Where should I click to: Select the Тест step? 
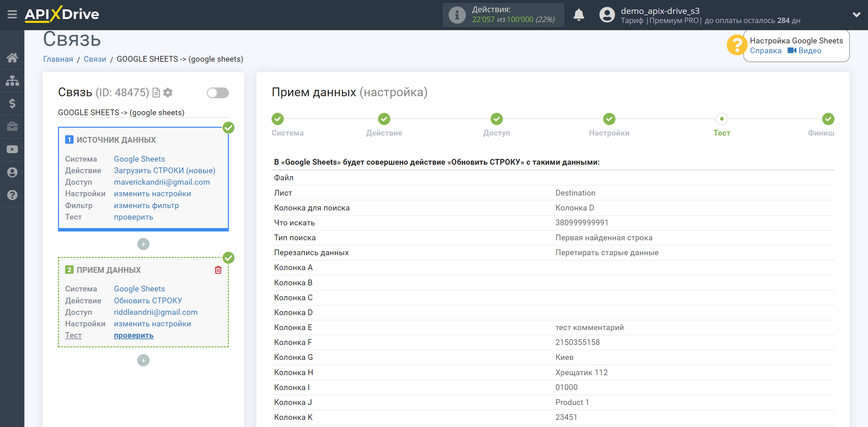tap(722, 119)
